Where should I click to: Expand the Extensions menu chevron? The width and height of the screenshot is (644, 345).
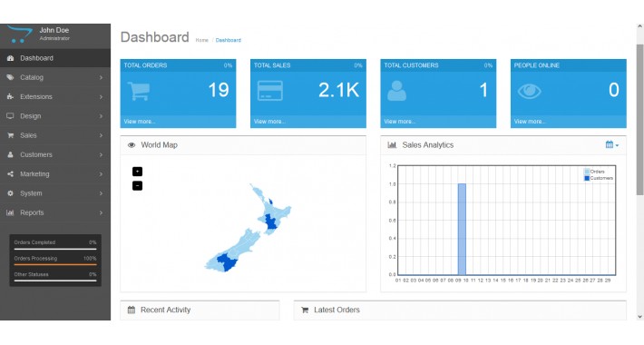(101, 96)
